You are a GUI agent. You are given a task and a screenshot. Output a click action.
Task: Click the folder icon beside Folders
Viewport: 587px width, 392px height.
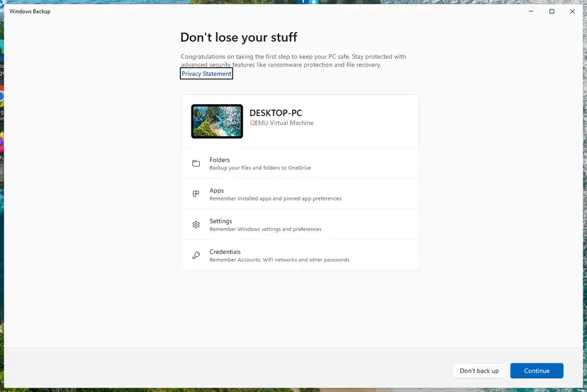(x=196, y=163)
